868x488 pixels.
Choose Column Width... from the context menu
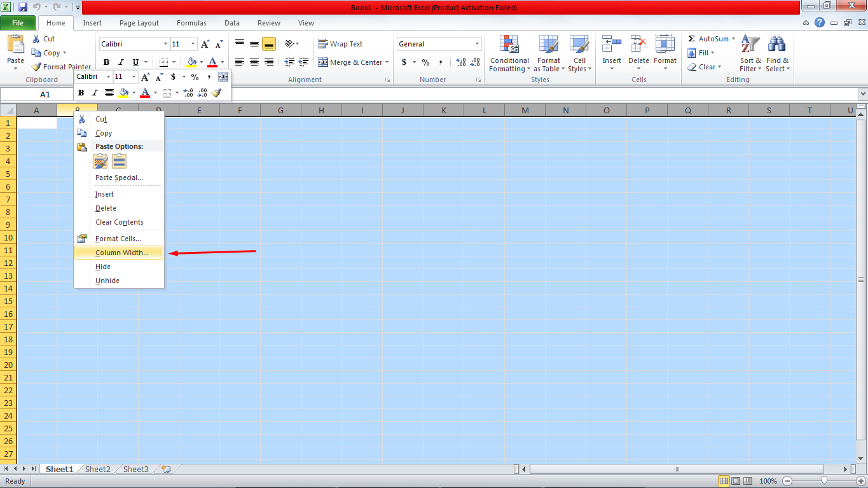coord(119,253)
